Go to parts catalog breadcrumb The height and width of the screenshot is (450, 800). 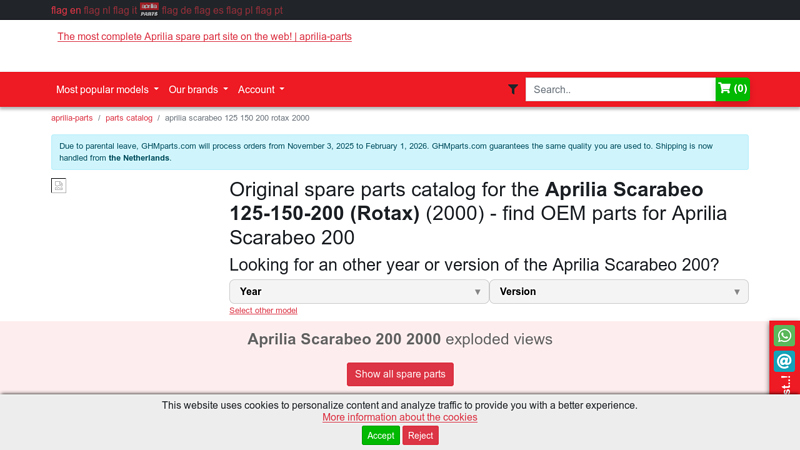[x=129, y=118]
